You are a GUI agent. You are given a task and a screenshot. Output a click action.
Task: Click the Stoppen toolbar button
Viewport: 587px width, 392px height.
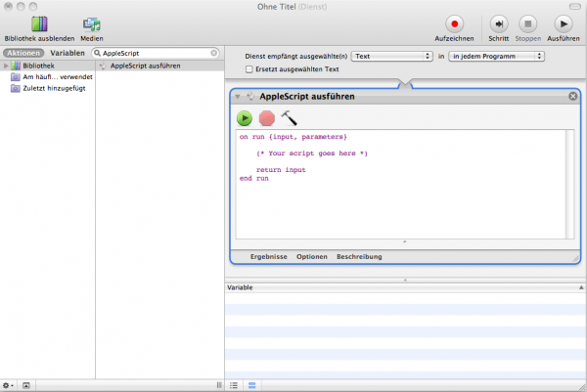[x=528, y=23]
